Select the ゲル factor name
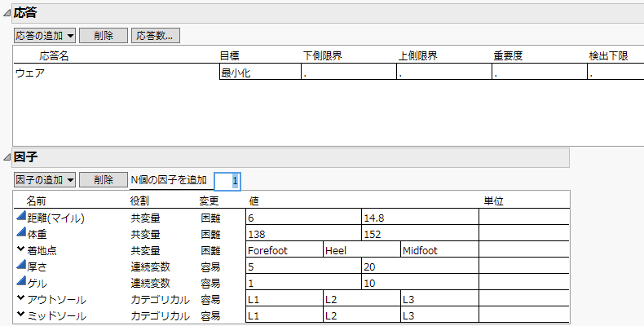 coord(37,284)
